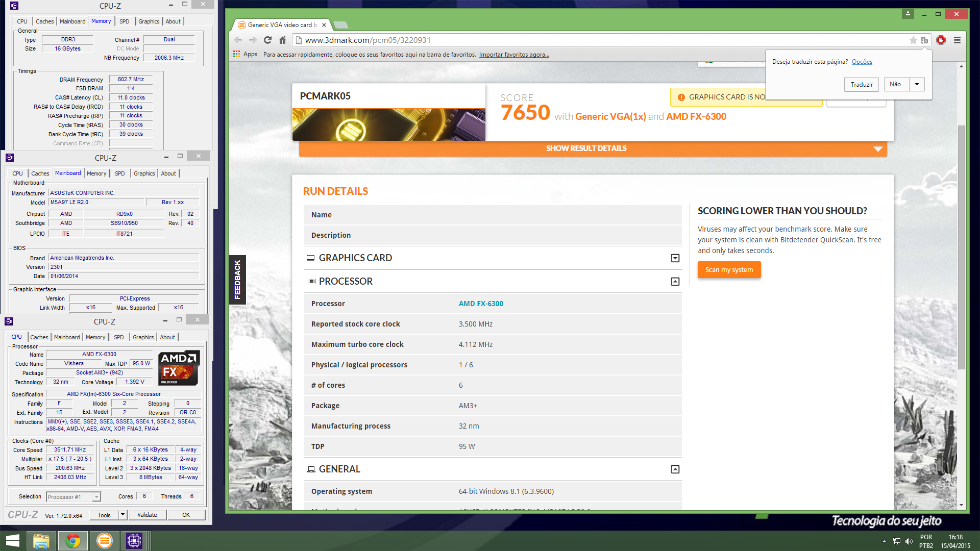Switch to the Generic VGA video card browser tab

282,24
